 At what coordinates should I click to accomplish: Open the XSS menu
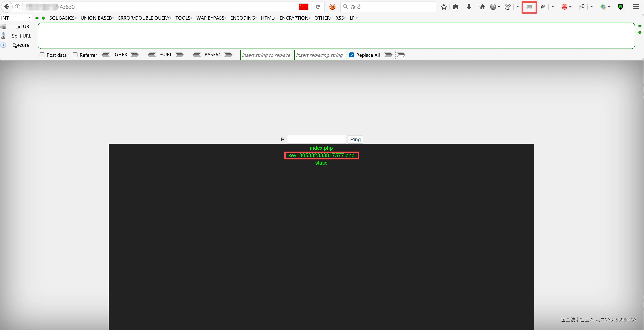point(340,18)
